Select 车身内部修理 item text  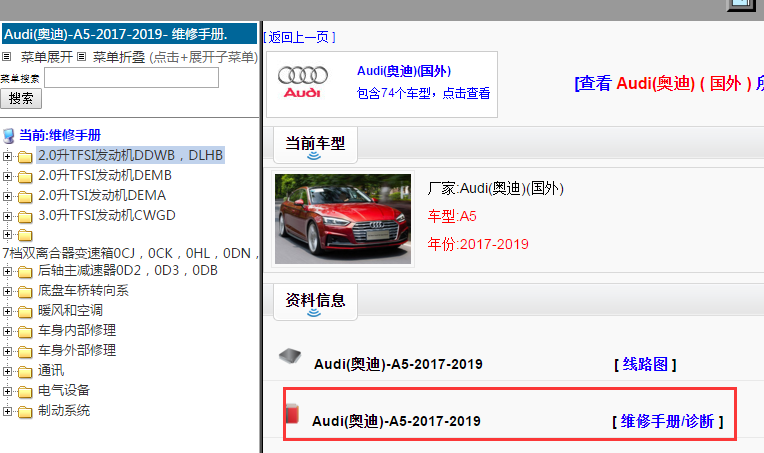77,330
